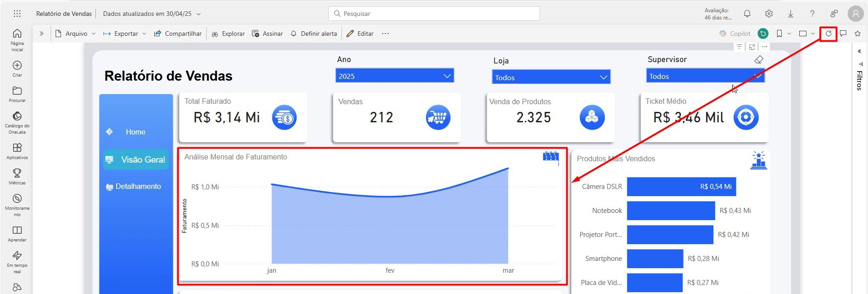Open Copilot in the toolbar
Viewport: 868px width, 294px height.
735,34
